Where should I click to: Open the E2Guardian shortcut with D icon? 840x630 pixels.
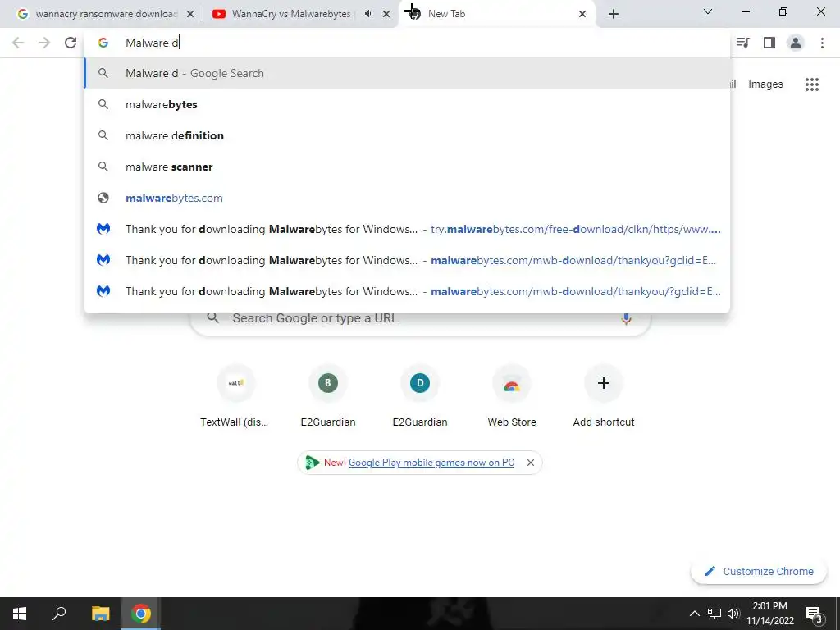420,397
